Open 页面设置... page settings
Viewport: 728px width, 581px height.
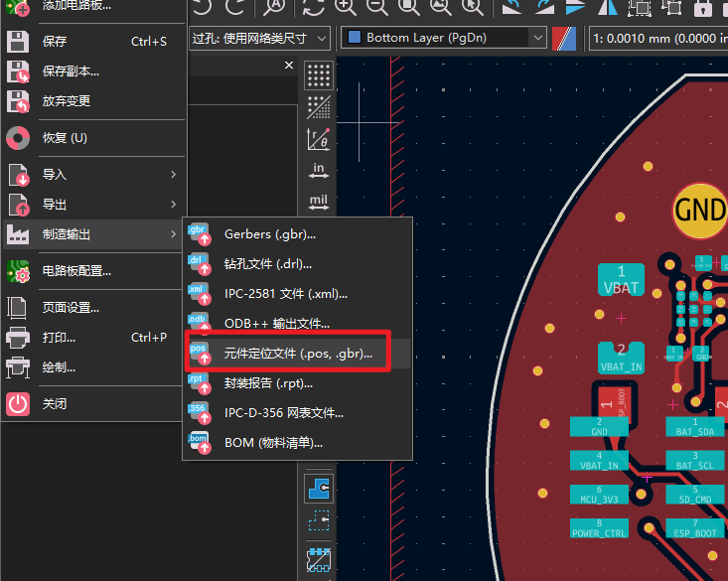[x=92, y=308]
